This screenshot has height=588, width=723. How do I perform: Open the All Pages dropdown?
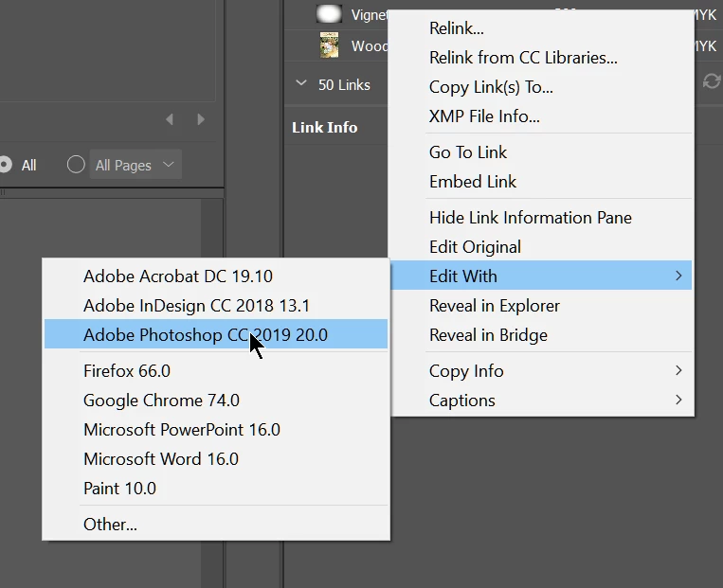tap(136, 165)
